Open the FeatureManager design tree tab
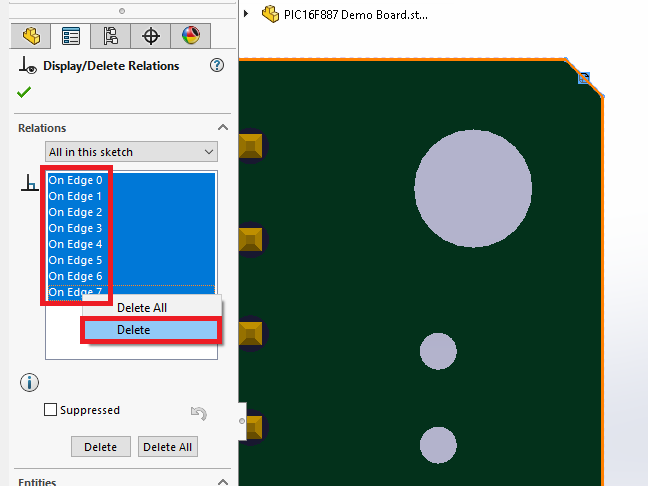Viewport: 648px width, 486px height. [x=32, y=37]
